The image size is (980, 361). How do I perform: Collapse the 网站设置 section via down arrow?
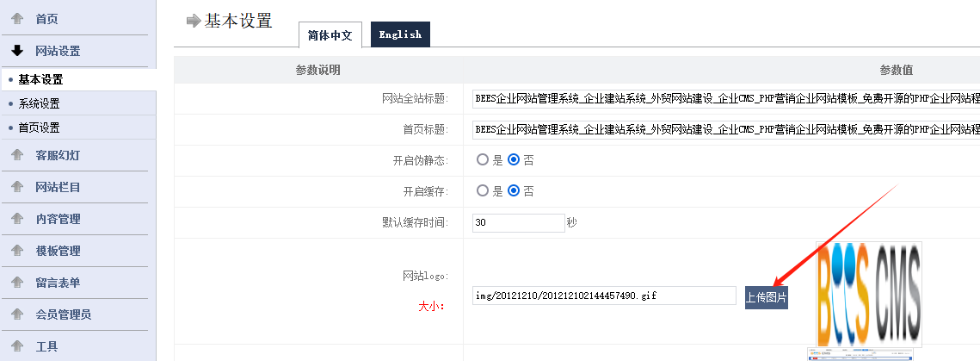tap(17, 51)
